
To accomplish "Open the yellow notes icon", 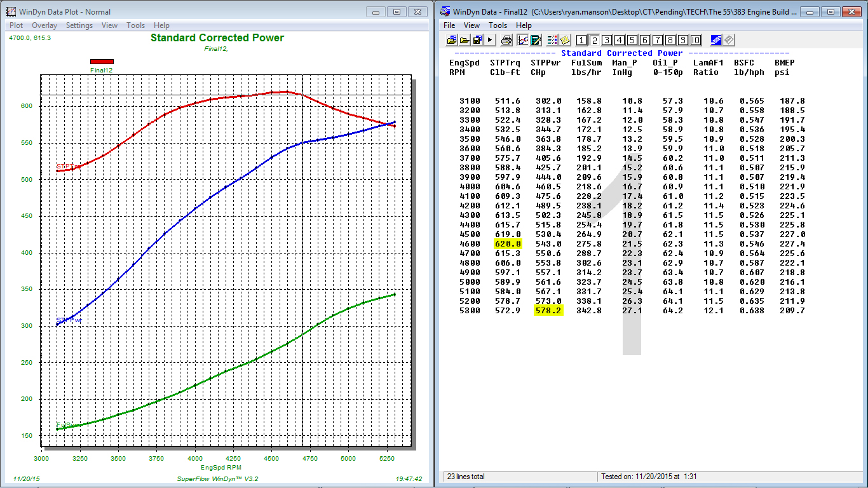I will point(565,40).
